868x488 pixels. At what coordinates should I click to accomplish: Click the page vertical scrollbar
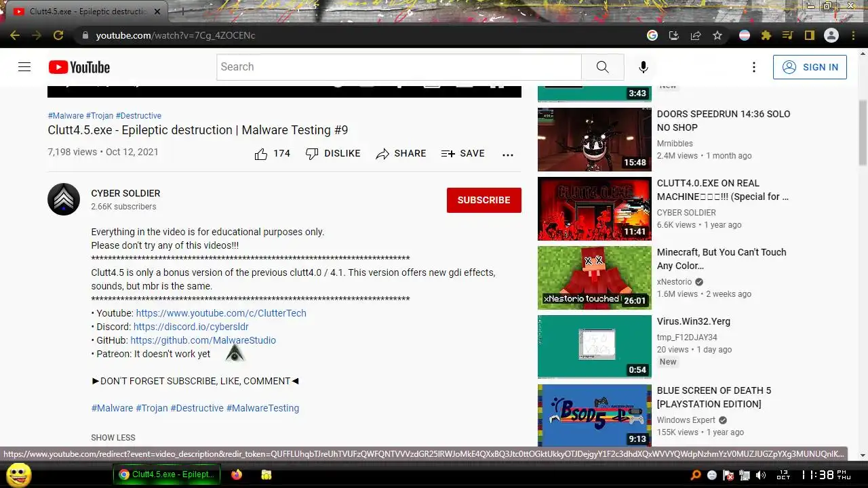tap(863, 132)
